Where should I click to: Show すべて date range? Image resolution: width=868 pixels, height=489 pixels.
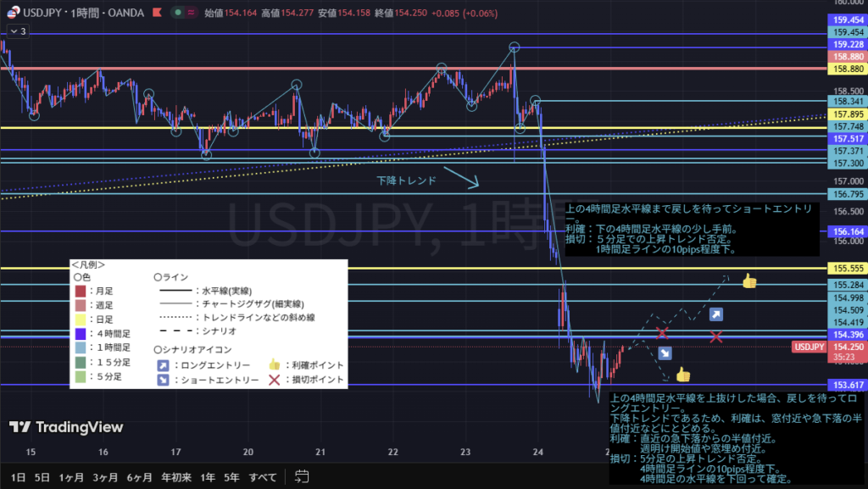(261, 477)
